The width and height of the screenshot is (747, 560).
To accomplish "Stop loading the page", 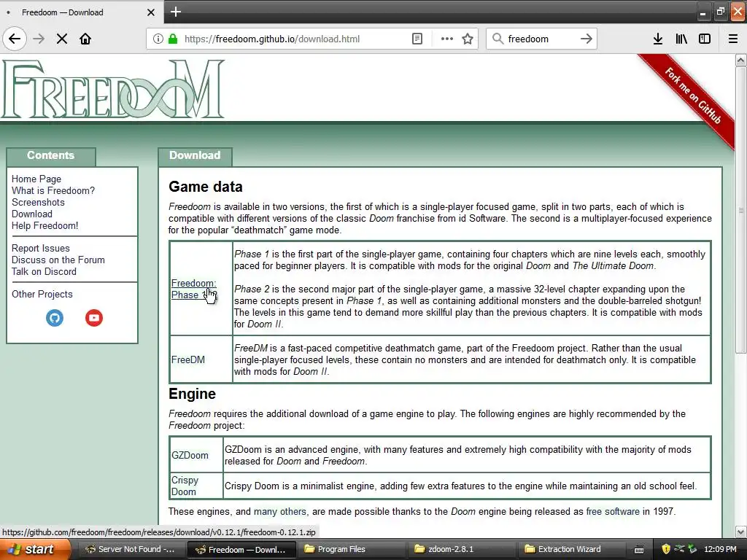I will (62, 39).
